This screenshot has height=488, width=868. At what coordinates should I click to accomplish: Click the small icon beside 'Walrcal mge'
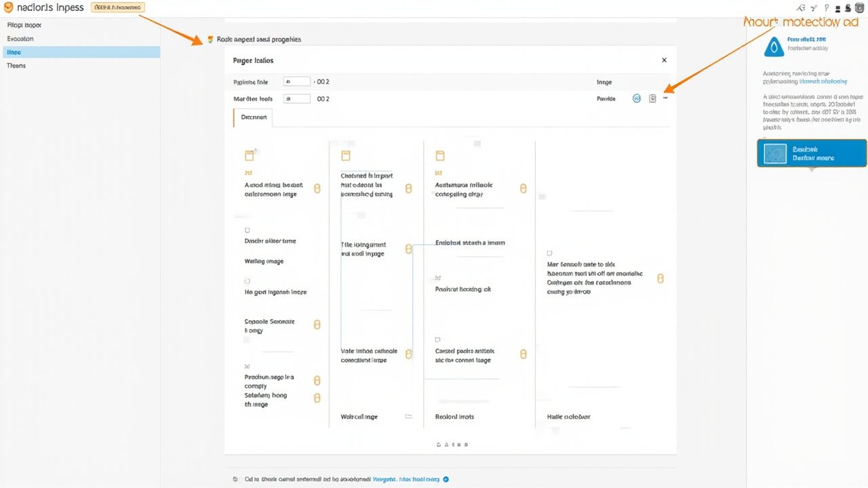(408, 416)
